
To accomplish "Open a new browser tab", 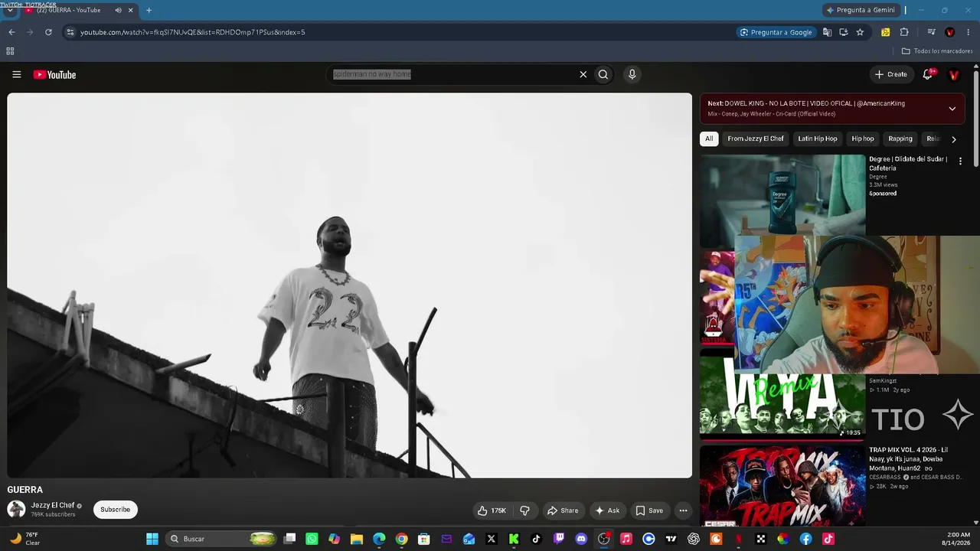I will (149, 10).
